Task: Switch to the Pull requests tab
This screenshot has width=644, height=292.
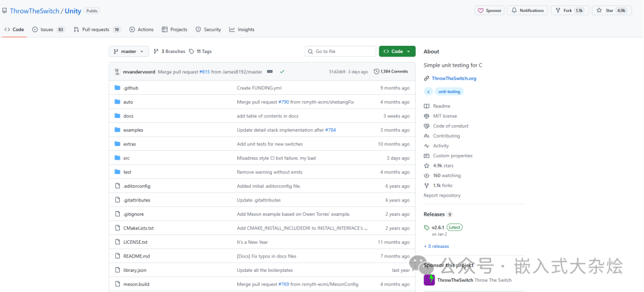Action: (x=97, y=30)
